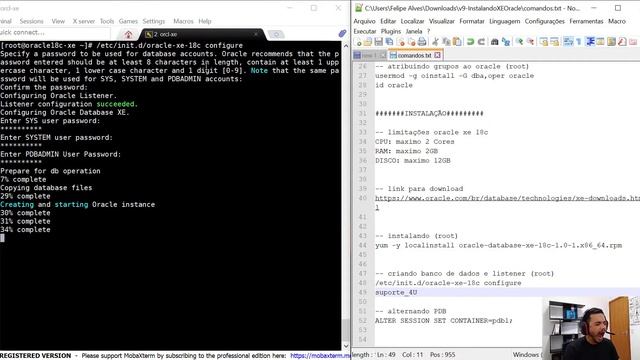Open the Editar menu

pyautogui.click(x=388, y=21)
